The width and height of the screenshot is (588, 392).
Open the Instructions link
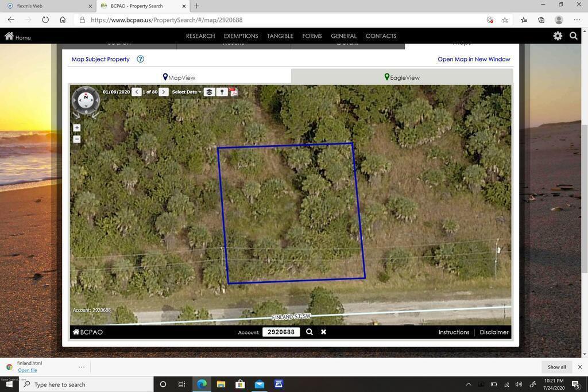454,332
